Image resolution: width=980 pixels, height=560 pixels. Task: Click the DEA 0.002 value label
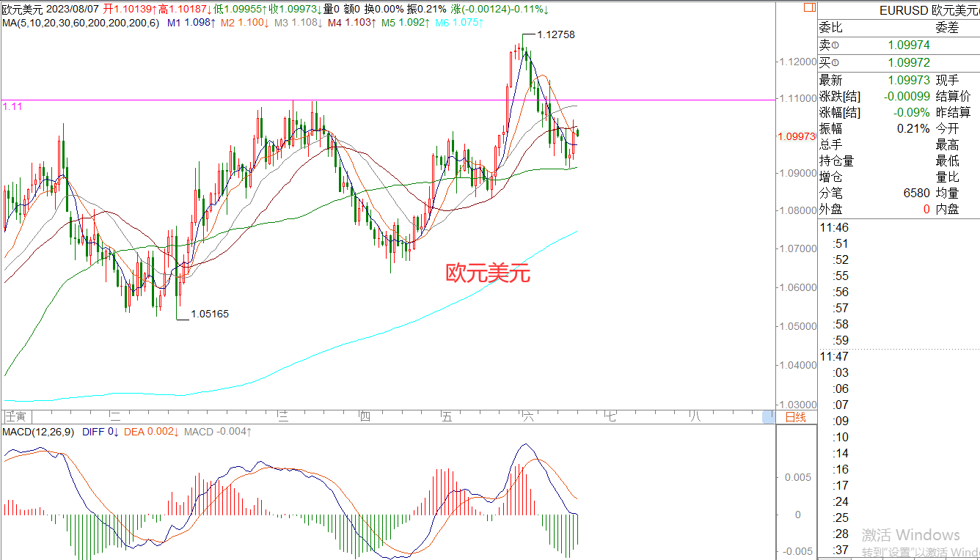152,432
